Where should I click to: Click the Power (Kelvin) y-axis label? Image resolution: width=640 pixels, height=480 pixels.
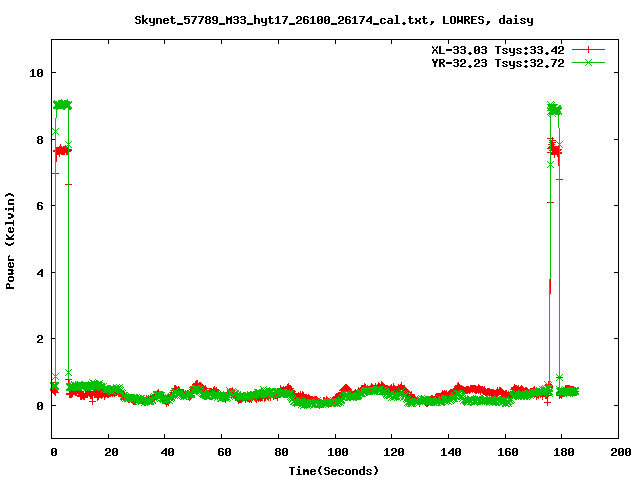(x=10, y=241)
